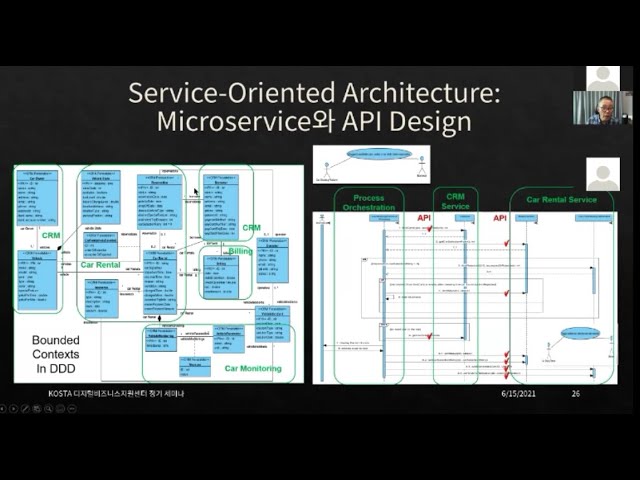Go to previous slide arrow button
Image resolution: width=640 pixels, height=480 pixels.
2,408
